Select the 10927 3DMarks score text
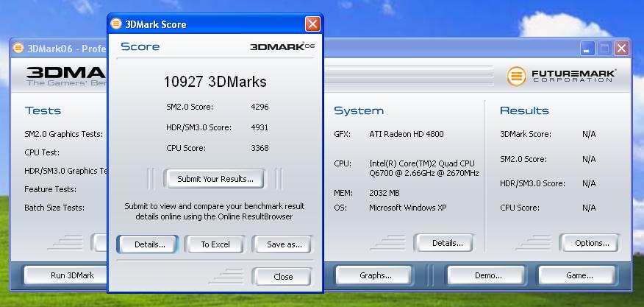This screenshot has height=307, width=644. [x=215, y=82]
